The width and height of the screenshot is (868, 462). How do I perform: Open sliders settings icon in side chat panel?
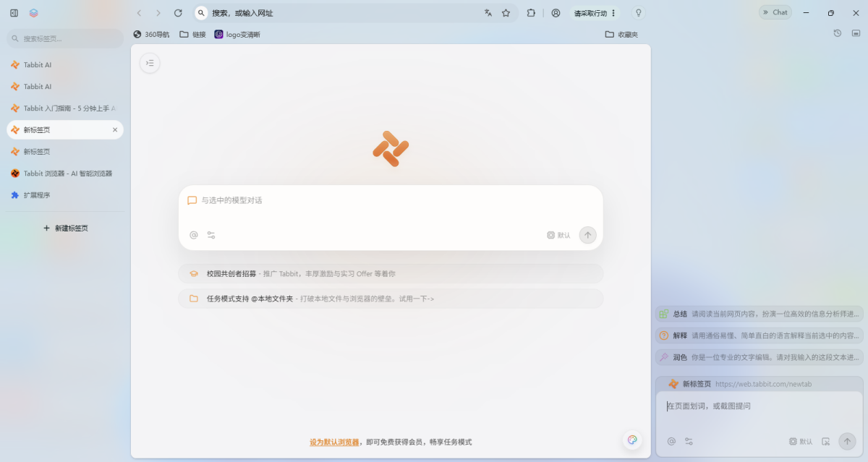coord(689,441)
